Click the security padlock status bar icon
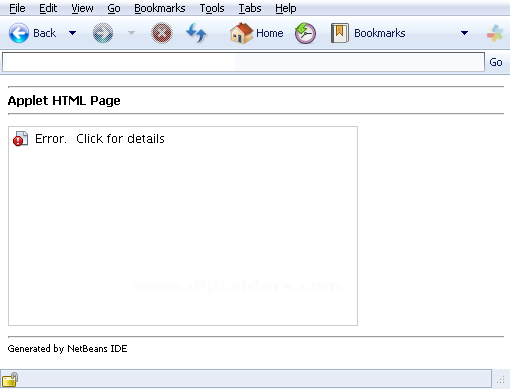Image resolution: width=510 pixels, height=389 pixels. coord(10,379)
